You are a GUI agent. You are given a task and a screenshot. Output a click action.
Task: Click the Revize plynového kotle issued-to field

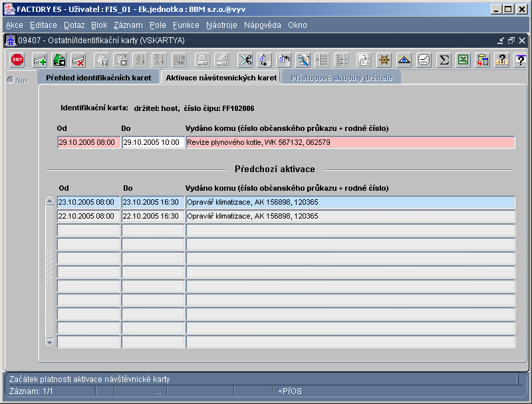(350, 142)
